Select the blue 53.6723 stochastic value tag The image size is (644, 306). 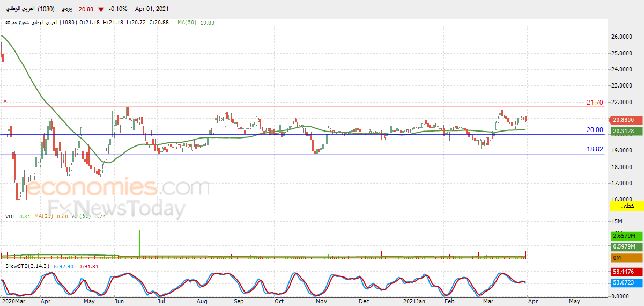[x=624, y=282]
